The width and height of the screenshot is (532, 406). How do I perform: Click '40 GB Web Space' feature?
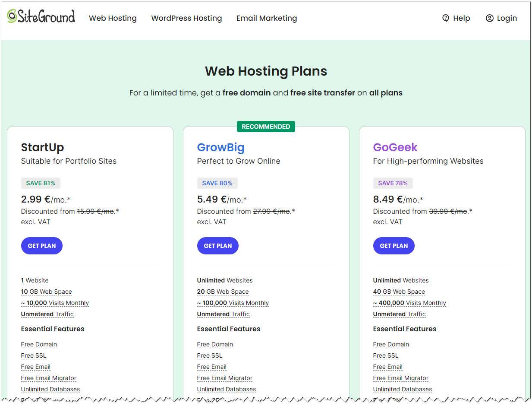click(x=399, y=292)
